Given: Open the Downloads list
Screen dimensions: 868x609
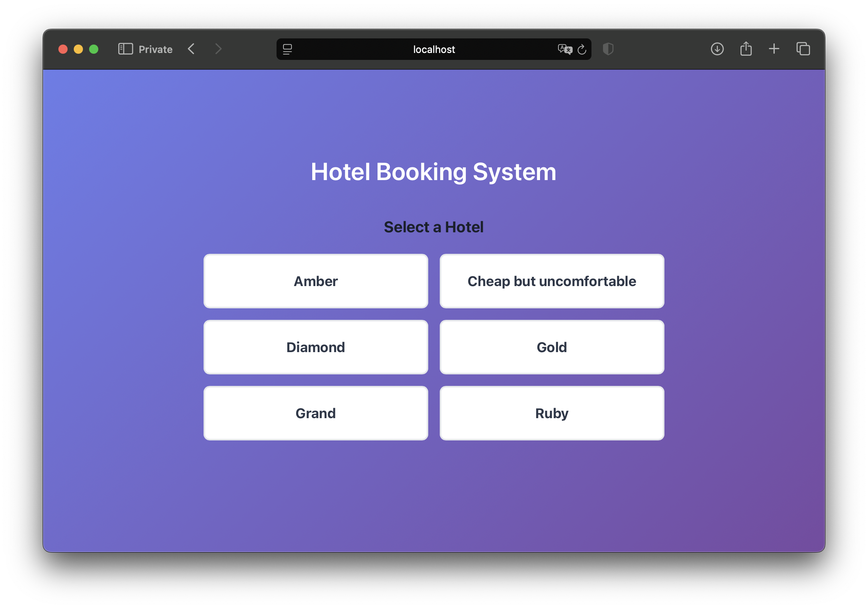Looking at the screenshot, I should coord(717,49).
